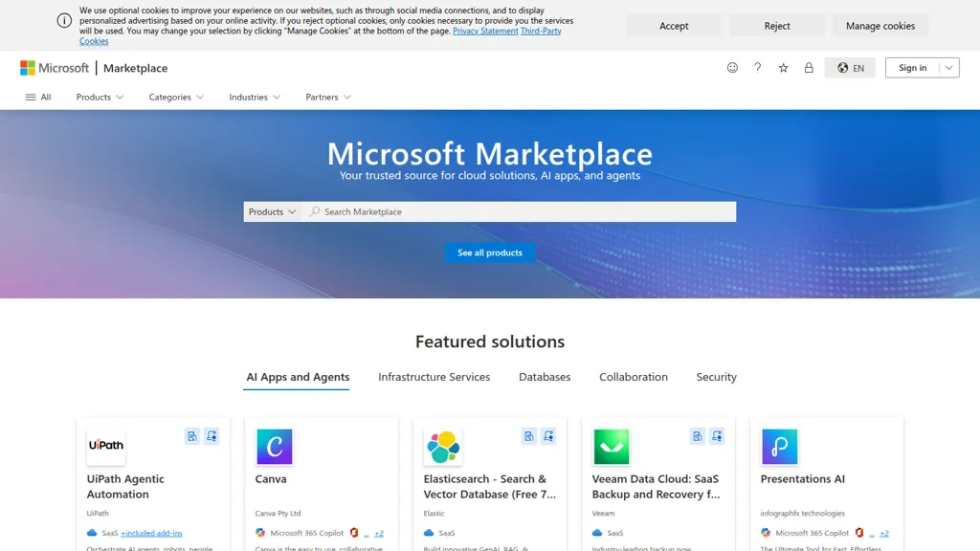The width and height of the screenshot is (980, 551).
Task: Open the All hamburger menu
Action: tap(38, 97)
